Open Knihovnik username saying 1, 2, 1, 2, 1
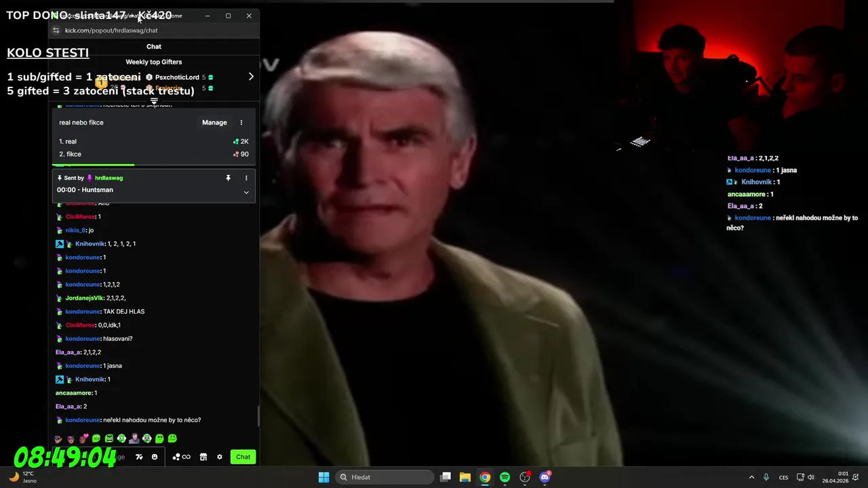868x488 pixels. (90, 244)
